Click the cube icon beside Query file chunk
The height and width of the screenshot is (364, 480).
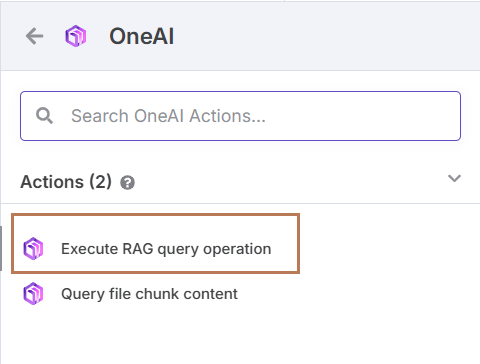(33, 294)
